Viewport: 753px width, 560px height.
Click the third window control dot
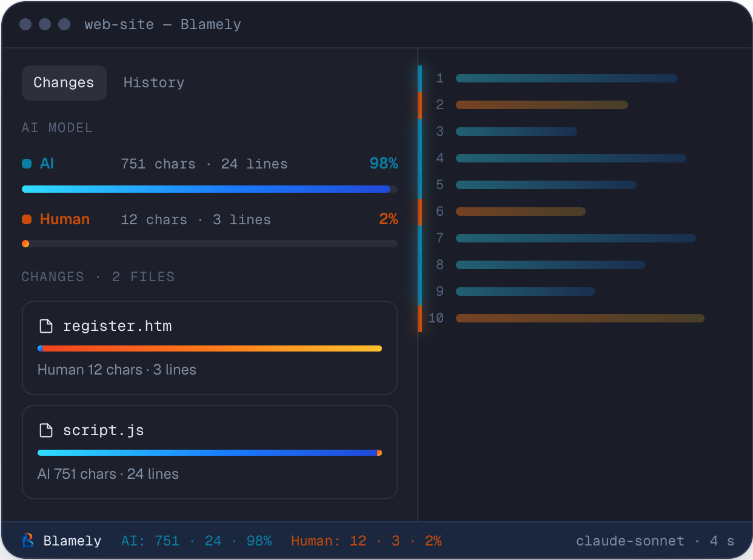(x=64, y=24)
